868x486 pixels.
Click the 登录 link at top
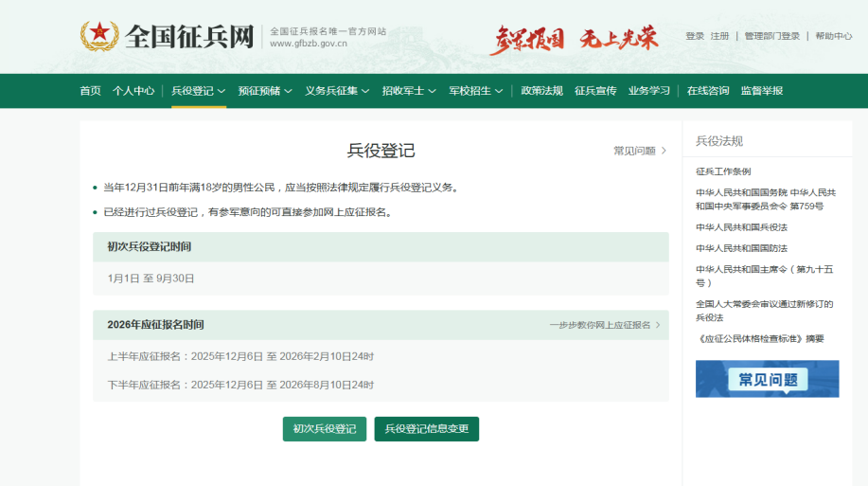click(x=695, y=36)
